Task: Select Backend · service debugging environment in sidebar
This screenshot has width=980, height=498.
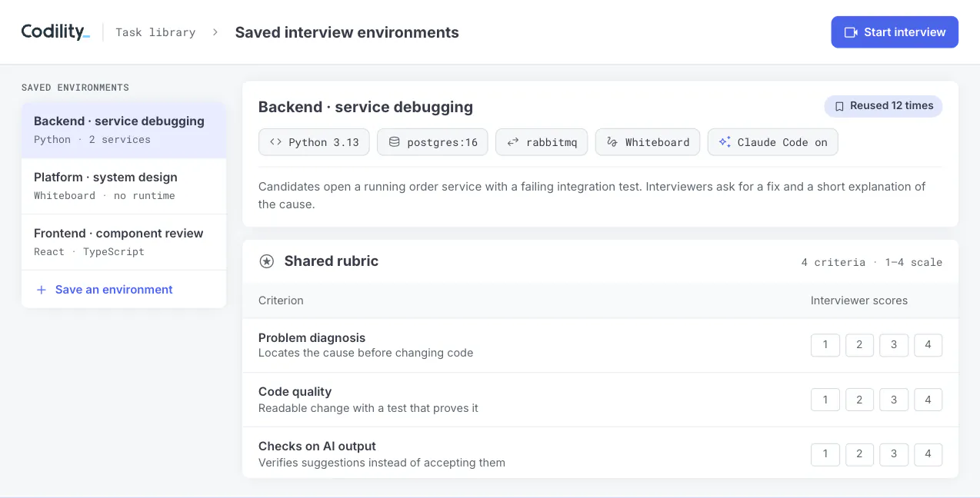Action: click(x=124, y=130)
